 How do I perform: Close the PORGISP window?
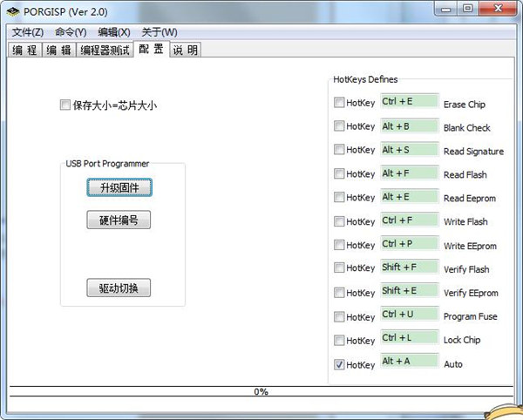[499, 9]
